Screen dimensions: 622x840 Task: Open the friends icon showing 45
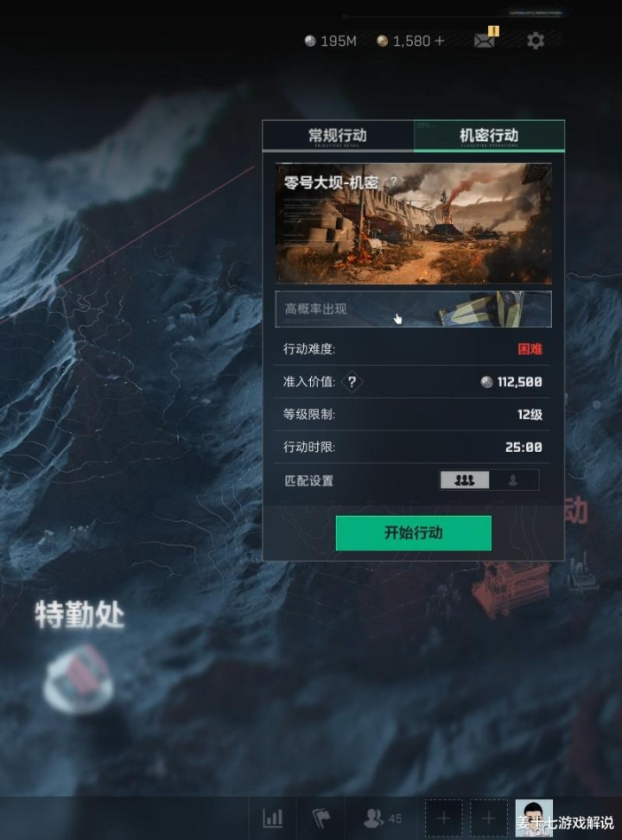point(382,818)
